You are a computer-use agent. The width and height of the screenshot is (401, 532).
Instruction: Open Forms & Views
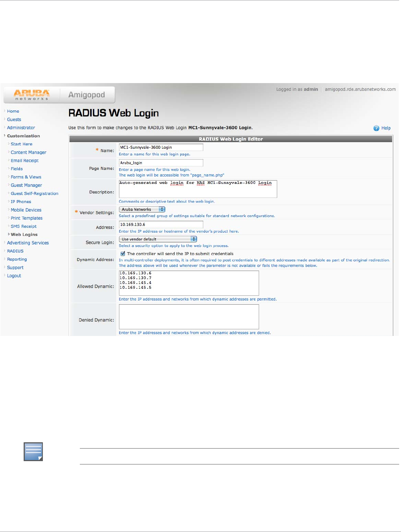coord(26,177)
